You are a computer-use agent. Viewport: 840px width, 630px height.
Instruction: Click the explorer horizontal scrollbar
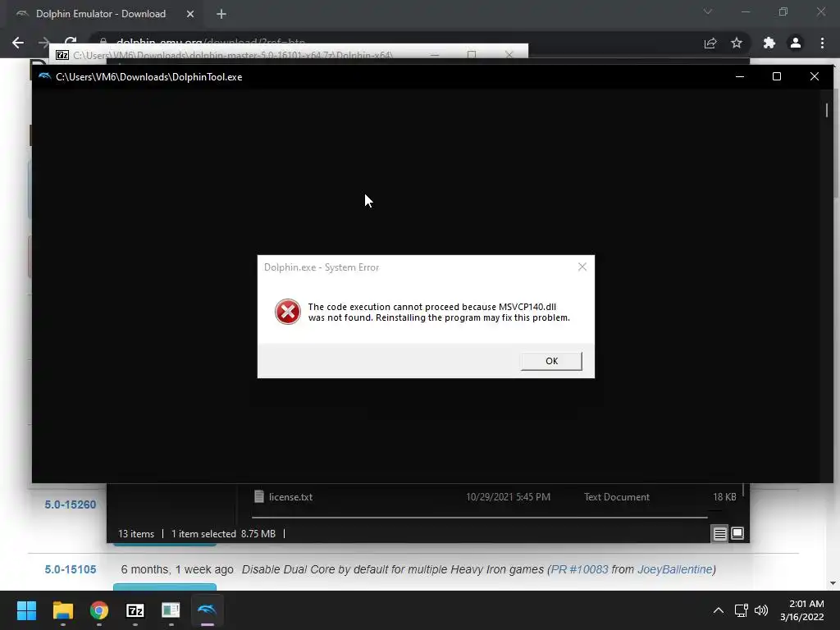tap(479, 518)
